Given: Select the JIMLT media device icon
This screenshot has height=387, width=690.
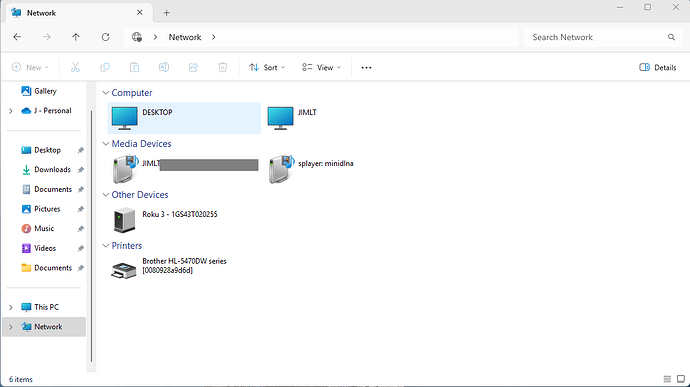Looking at the screenshot, I should (125, 169).
